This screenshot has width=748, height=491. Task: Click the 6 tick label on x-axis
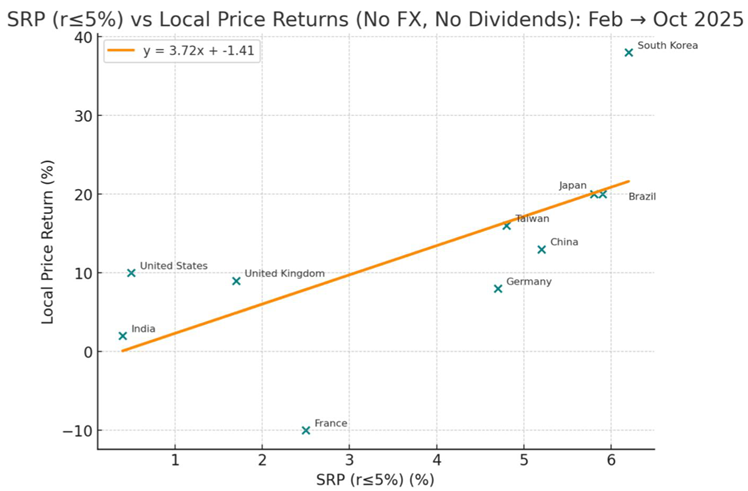[x=610, y=461]
